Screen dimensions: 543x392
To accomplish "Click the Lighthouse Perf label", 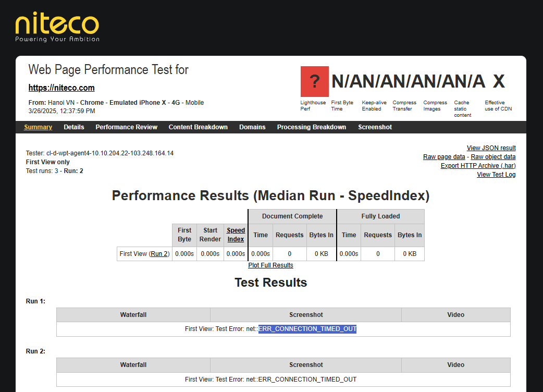I will pyautogui.click(x=313, y=106).
